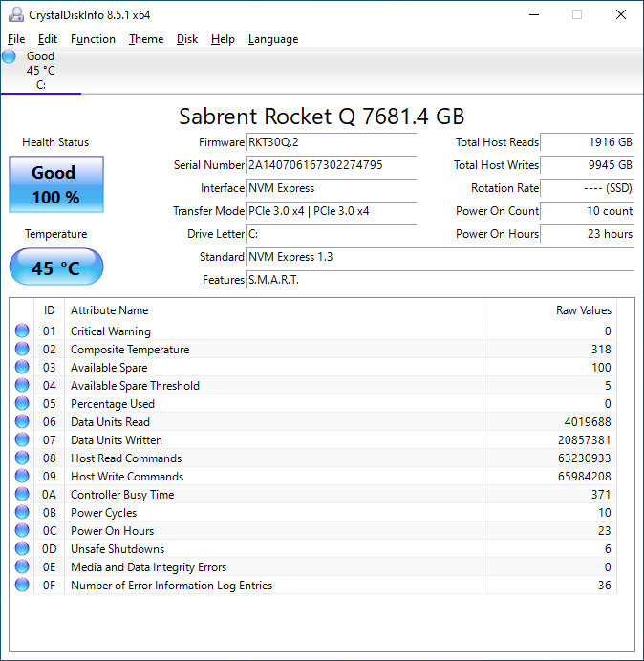Click the status orb for Data Units Written
Image resolution: width=644 pixels, height=661 pixels.
point(22,440)
